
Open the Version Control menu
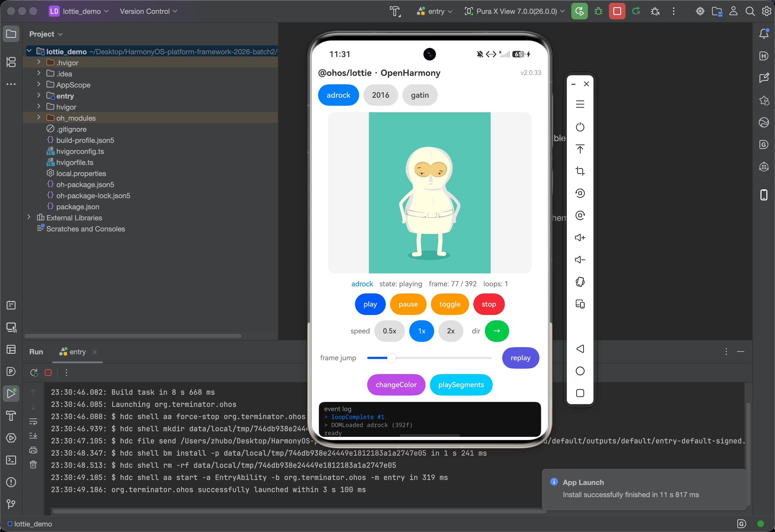point(148,11)
